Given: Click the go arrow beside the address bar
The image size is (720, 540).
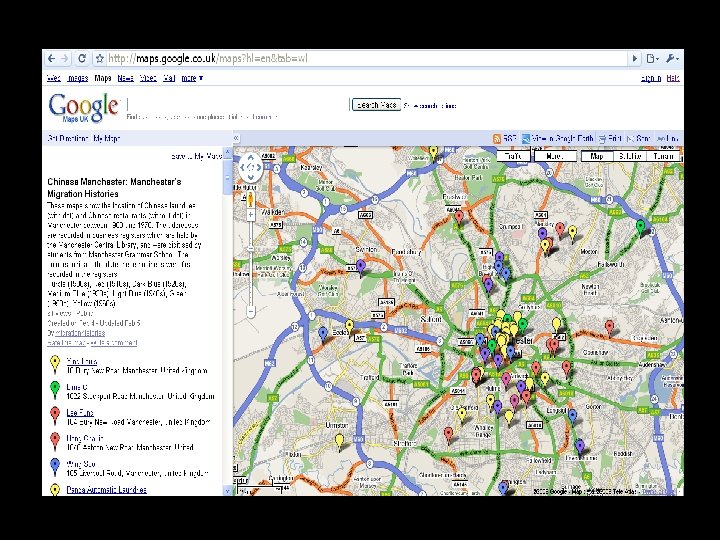Looking at the screenshot, I should click(635, 58).
